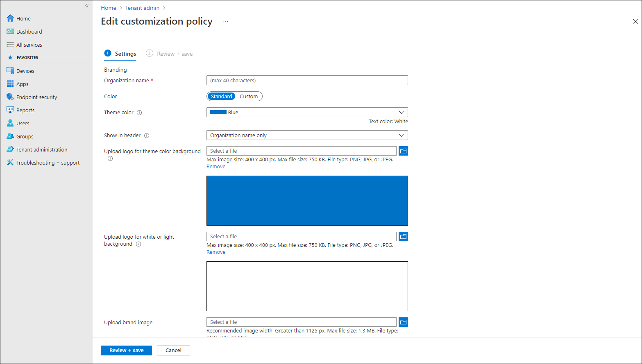Viewport: 642px width, 364px height.
Task: Click the Devices icon in sidebar
Action: (10, 71)
